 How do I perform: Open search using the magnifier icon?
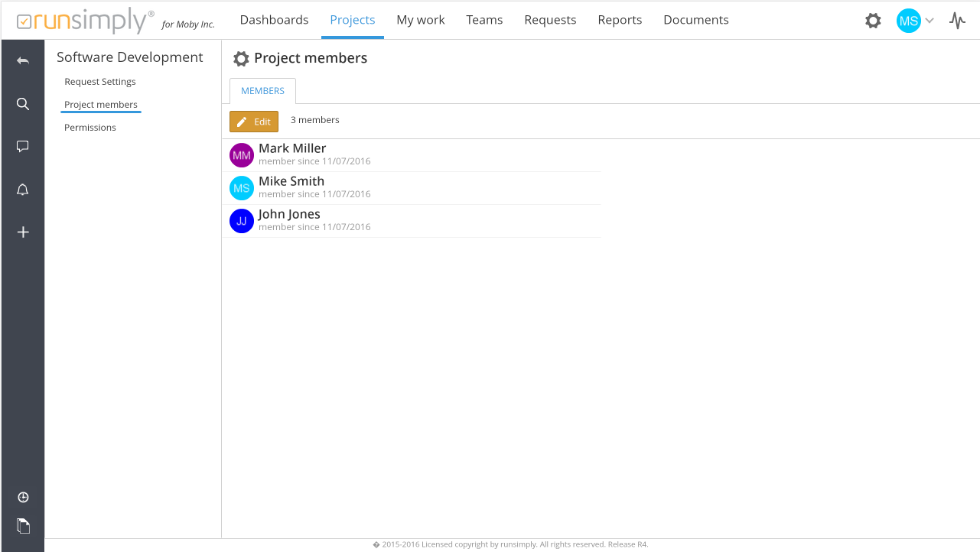click(x=23, y=104)
